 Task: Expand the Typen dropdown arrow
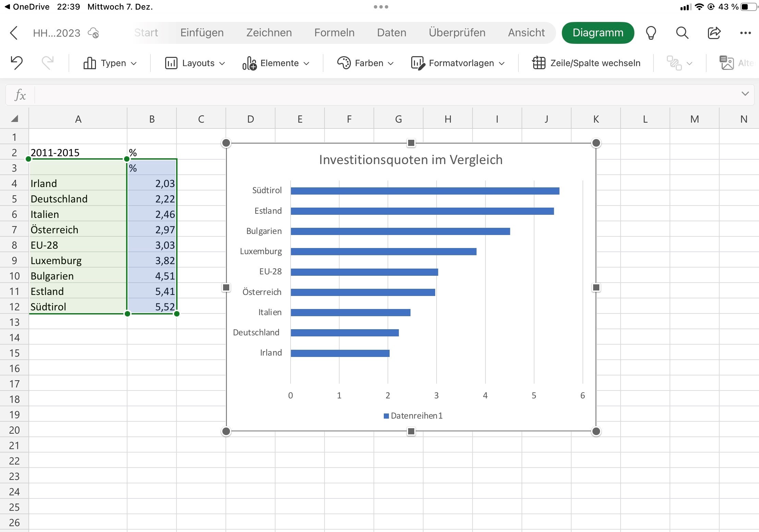(134, 63)
